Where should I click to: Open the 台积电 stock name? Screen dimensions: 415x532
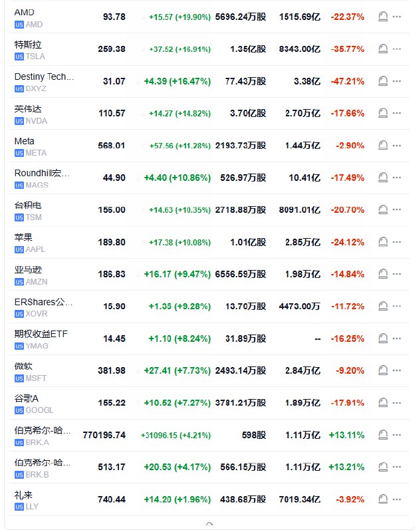coord(28,205)
